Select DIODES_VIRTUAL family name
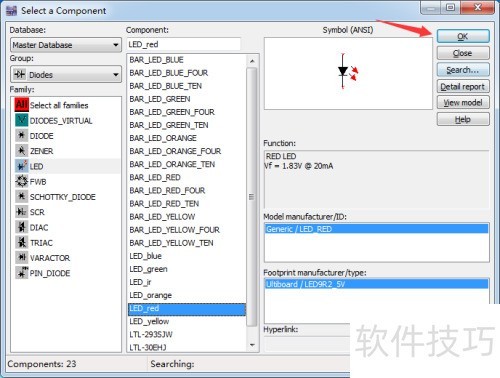The image size is (500, 378). 61,121
